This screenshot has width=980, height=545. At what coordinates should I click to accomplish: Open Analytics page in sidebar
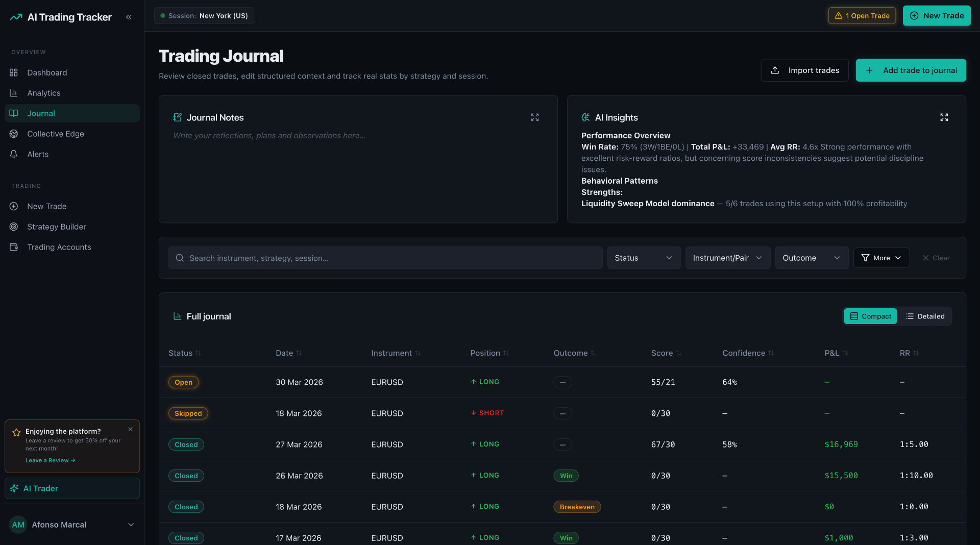[x=72, y=93]
